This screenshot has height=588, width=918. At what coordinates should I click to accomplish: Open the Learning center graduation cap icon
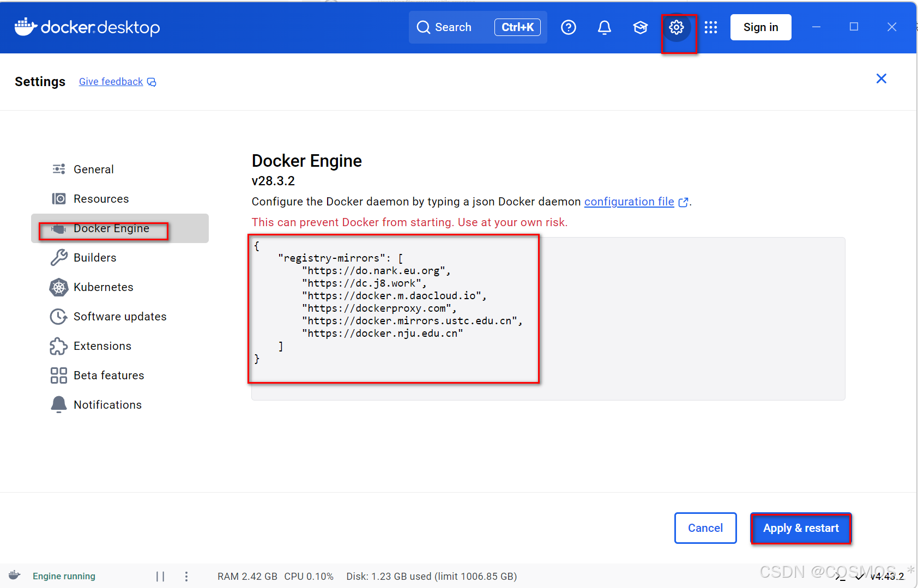point(640,27)
